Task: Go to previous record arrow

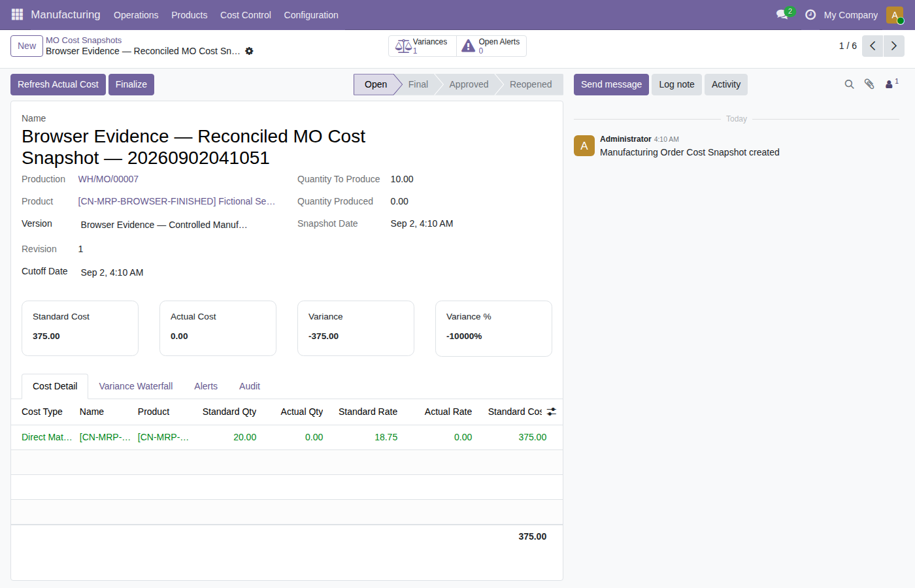Action: (873, 46)
